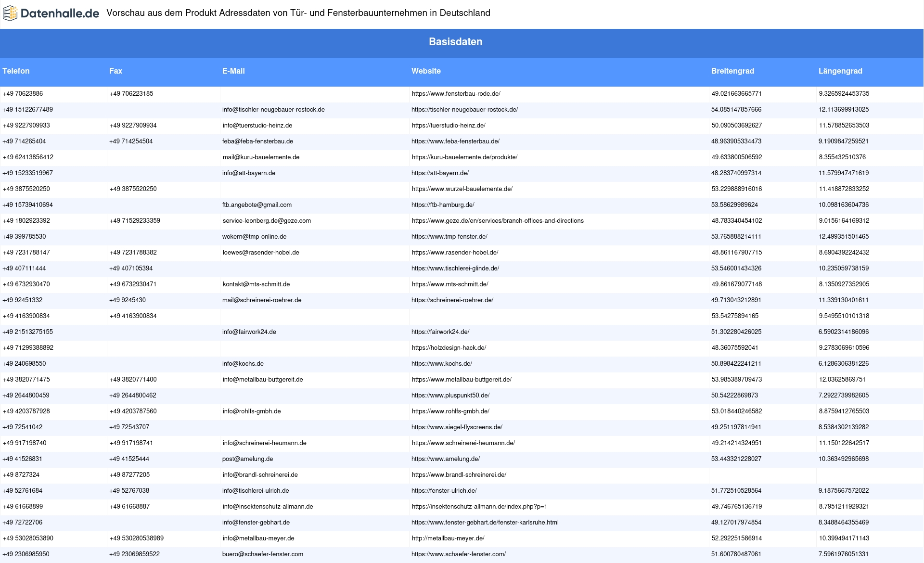Open website https://www.rasender-hobel.de/
Viewport: 924px width, 563px height.
coord(455,253)
